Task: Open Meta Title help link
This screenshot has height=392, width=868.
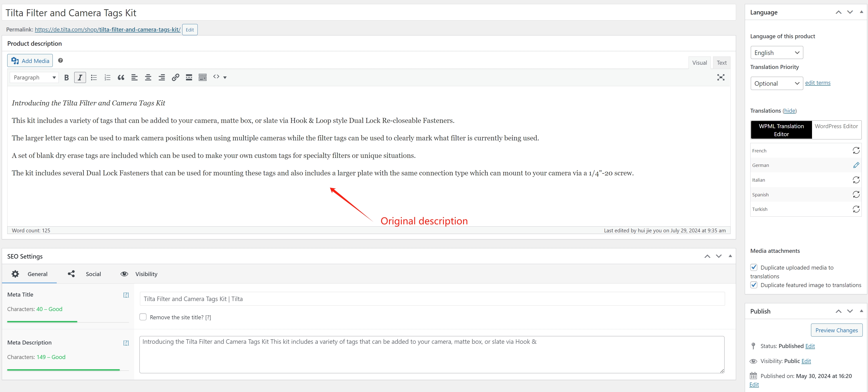Action: click(126, 295)
